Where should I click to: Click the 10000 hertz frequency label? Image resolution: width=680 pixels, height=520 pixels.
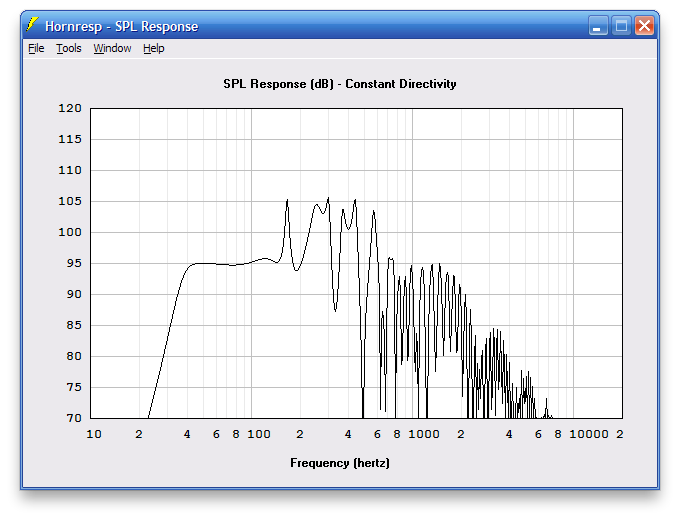[x=588, y=434]
